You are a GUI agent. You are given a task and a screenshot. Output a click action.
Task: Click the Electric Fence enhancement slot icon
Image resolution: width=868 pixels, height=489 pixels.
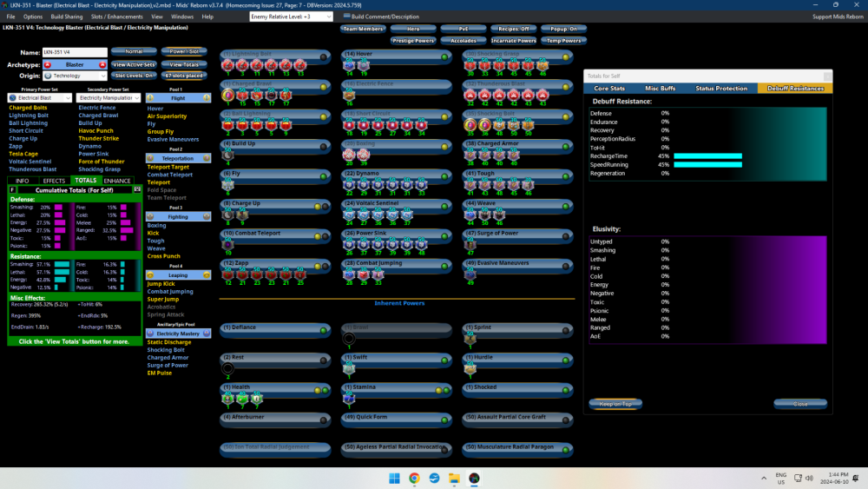[x=349, y=96]
